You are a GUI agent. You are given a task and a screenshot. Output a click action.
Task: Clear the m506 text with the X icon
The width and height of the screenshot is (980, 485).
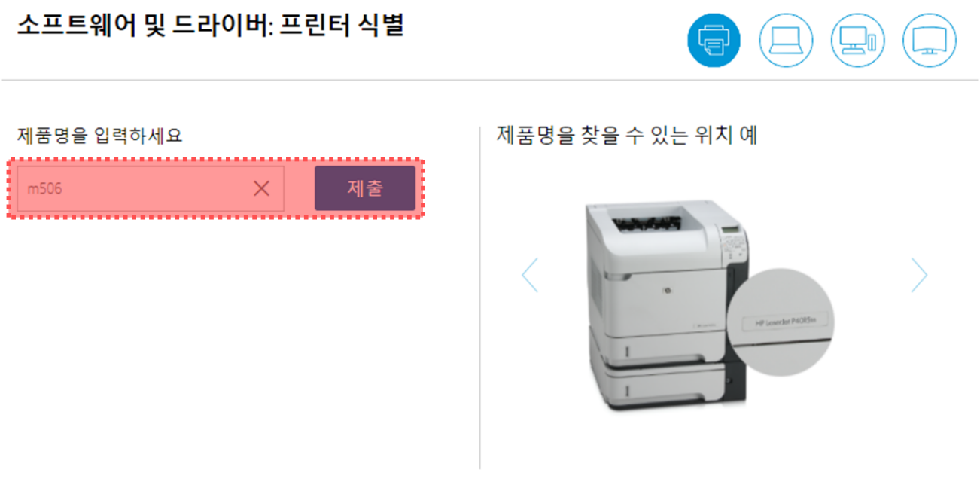(261, 188)
